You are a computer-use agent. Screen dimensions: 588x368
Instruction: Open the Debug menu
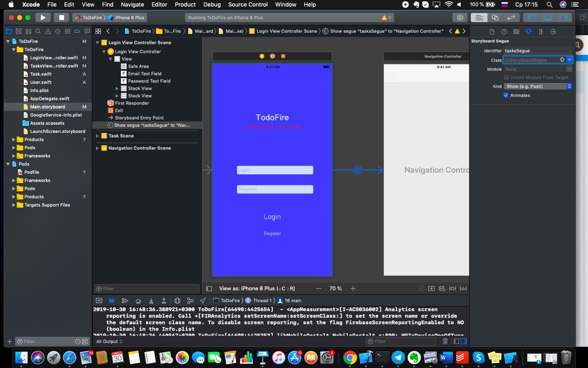pos(212,5)
